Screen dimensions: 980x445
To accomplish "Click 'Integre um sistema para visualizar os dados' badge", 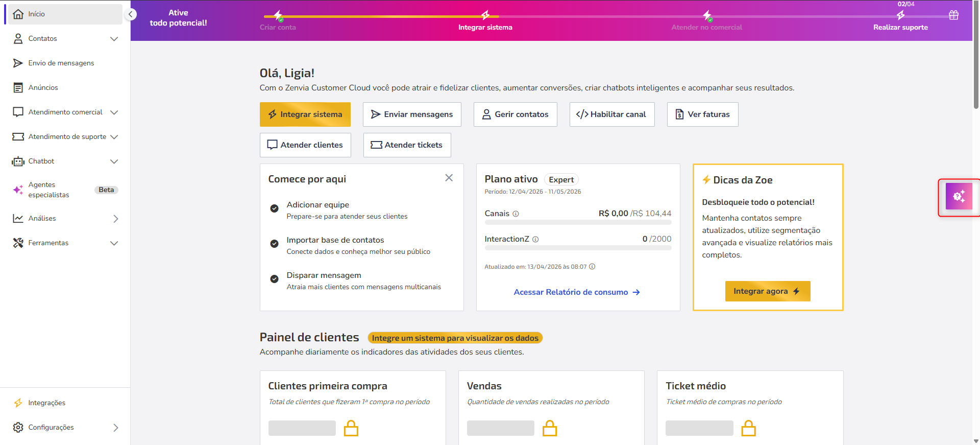I will 455,338.
